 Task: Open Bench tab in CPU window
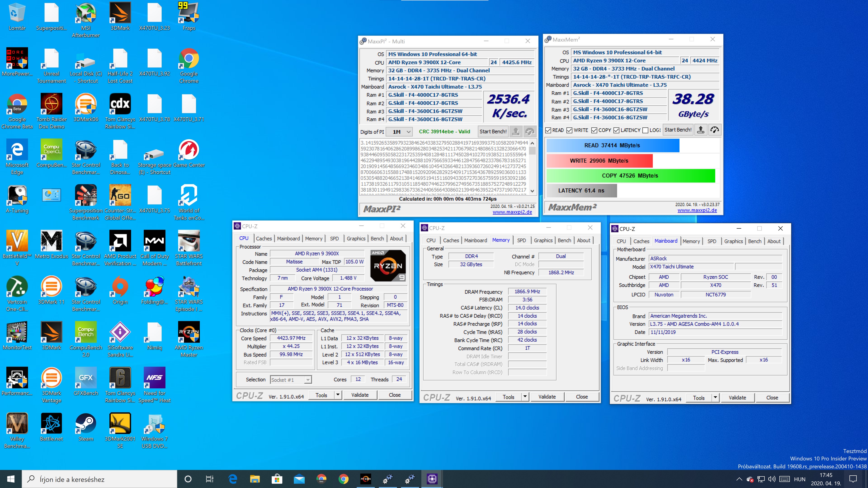tap(377, 238)
